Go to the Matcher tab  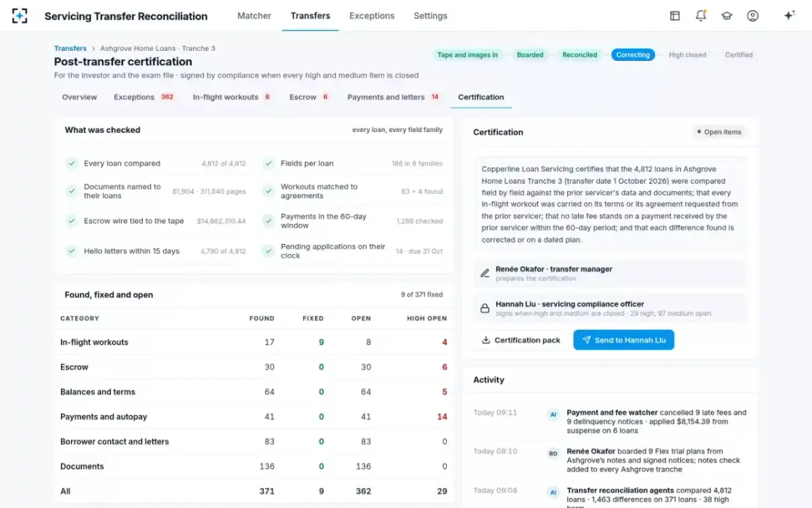coord(254,16)
